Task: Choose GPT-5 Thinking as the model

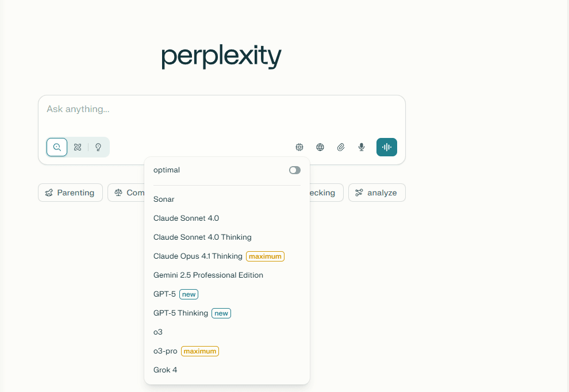Action: (x=180, y=313)
